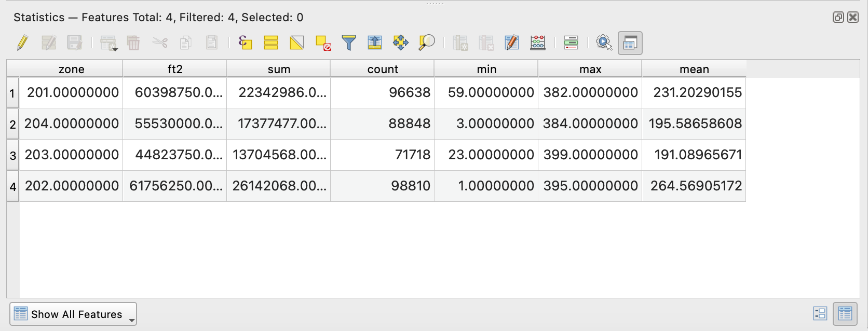
Task: Float the Statistics panel window
Action: click(838, 17)
